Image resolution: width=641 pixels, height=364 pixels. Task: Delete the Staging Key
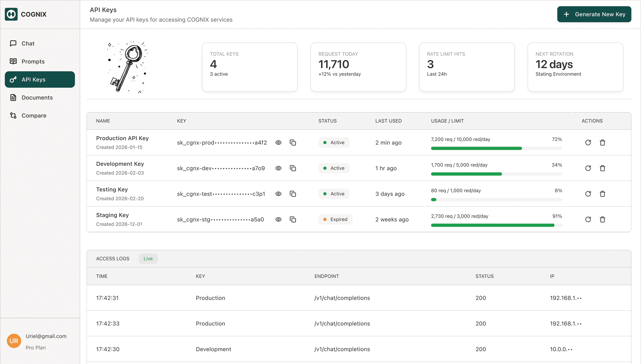pyautogui.click(x=602, y=219)
